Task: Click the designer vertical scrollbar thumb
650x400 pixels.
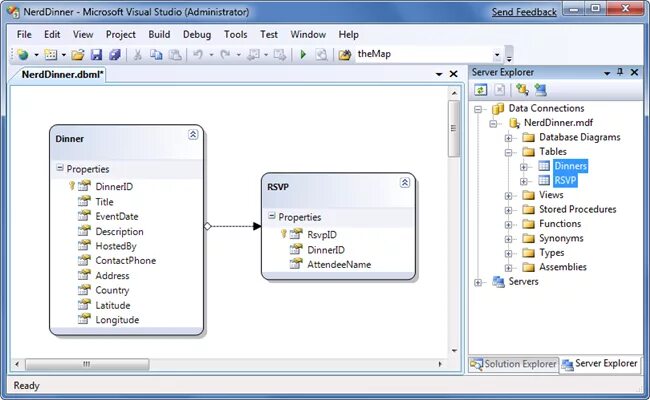Action: tap(454, 129)
